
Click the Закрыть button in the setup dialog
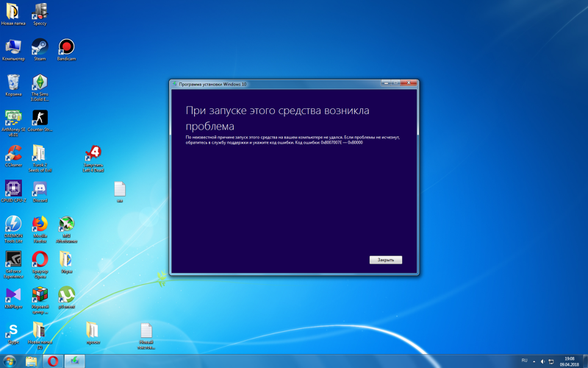tap(385, 260)
